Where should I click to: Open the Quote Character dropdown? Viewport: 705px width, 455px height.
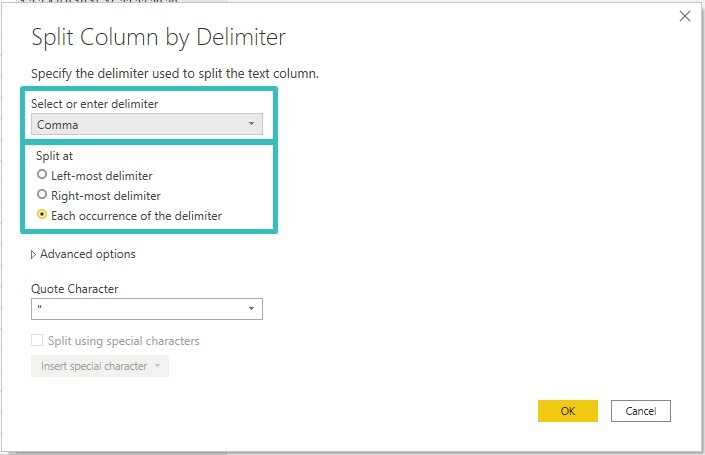(x=147, y=309)
